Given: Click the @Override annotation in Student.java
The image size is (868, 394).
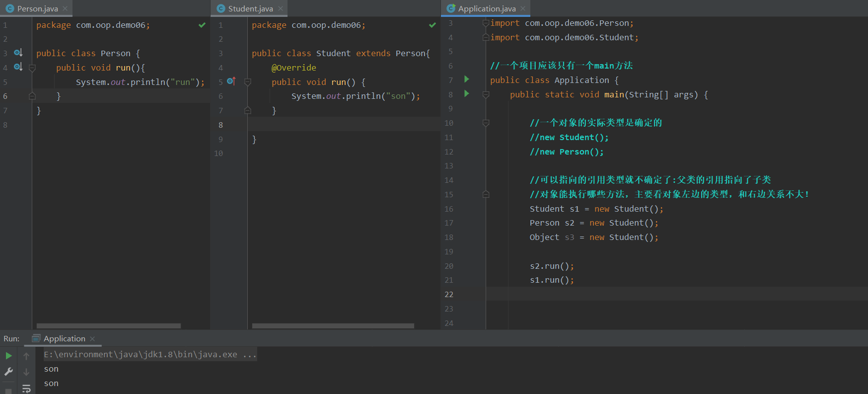Looking at the screenshot, I should click(293, 68).
